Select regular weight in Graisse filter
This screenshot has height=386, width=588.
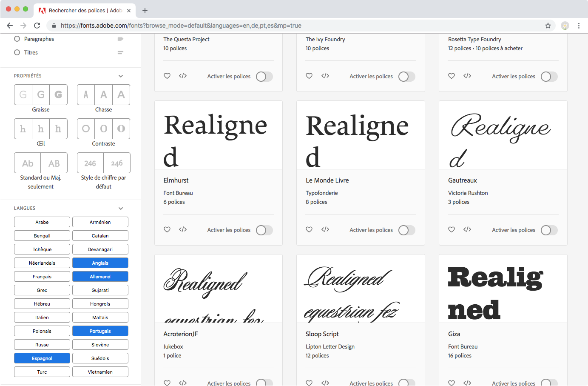tap(41, 94)
